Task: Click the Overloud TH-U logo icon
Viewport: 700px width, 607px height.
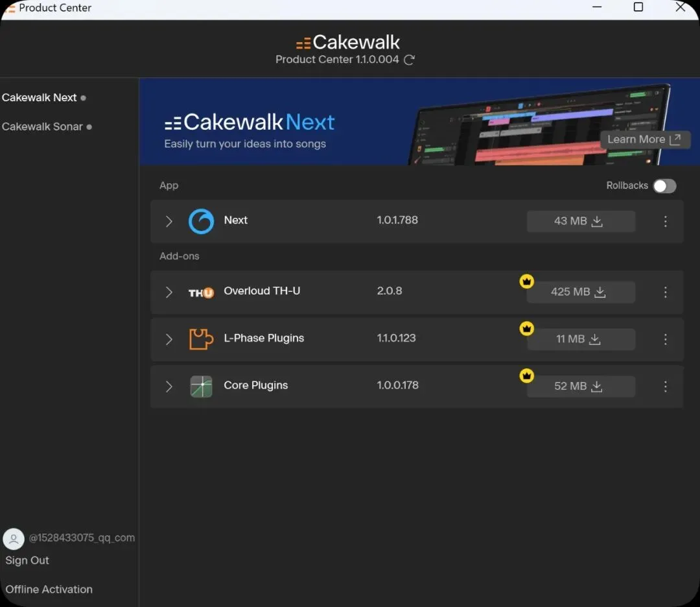Action: [x=202, y=293]
